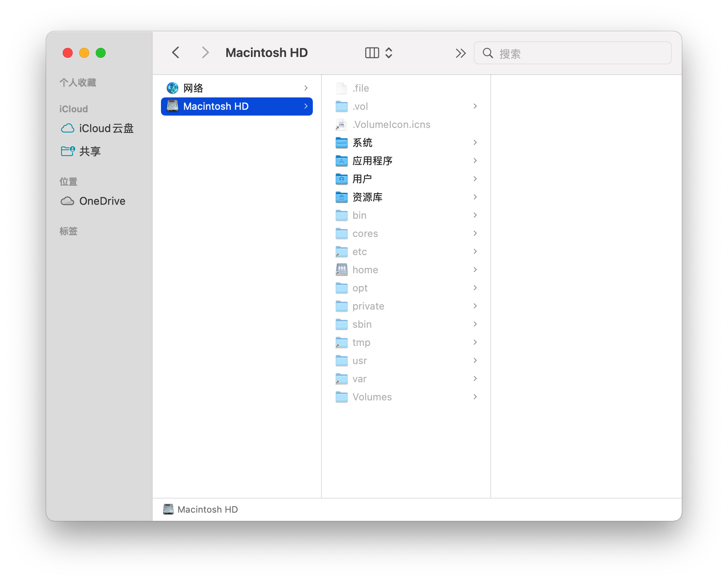This screenshot has height=582, width=728.
Task: Click the 用户 folder icon
Action: [x=342, y=179]
